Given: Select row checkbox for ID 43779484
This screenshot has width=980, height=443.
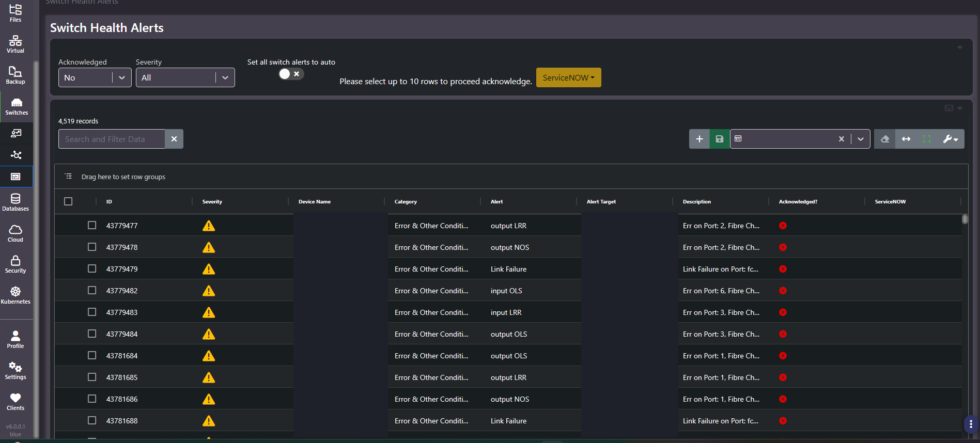Looking at the screenshot, I should (92, 334).
